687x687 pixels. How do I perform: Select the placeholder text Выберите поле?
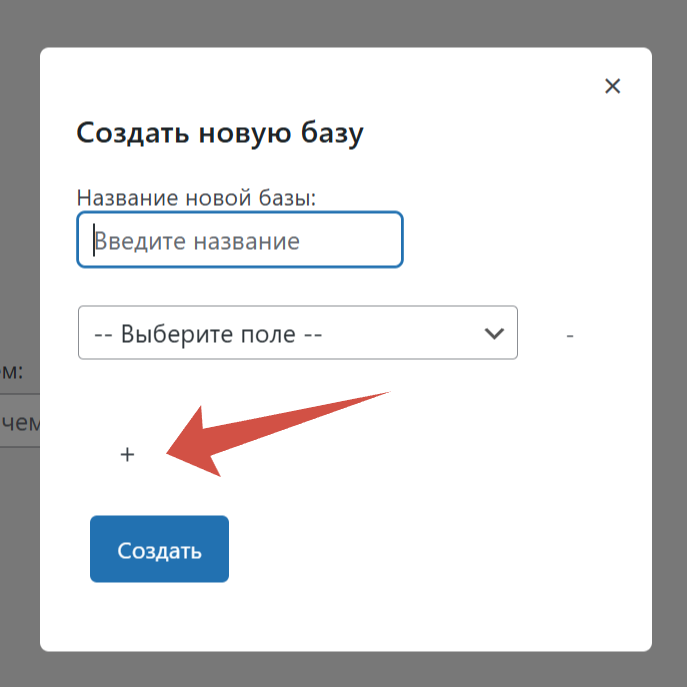pos(207,334)
